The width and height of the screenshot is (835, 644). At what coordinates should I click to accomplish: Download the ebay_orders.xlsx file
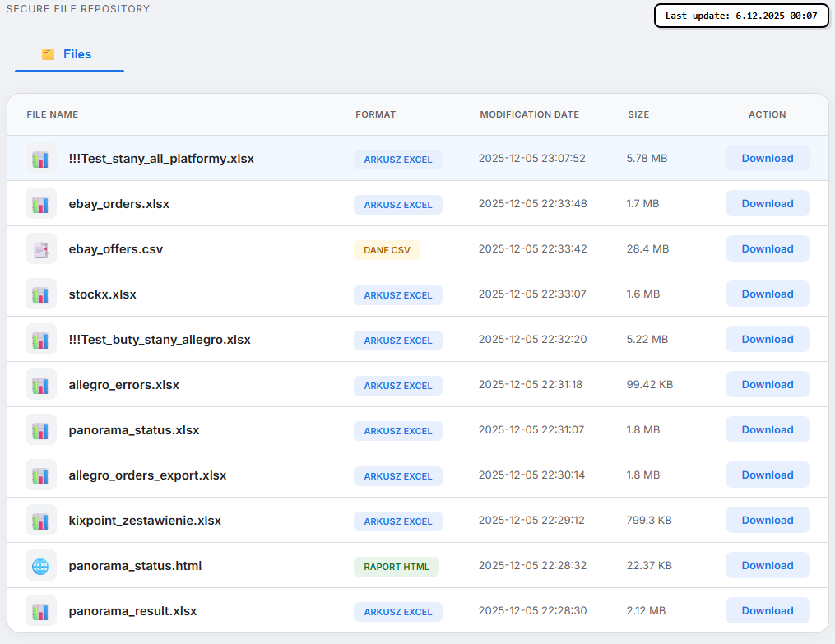click(767, 203)
